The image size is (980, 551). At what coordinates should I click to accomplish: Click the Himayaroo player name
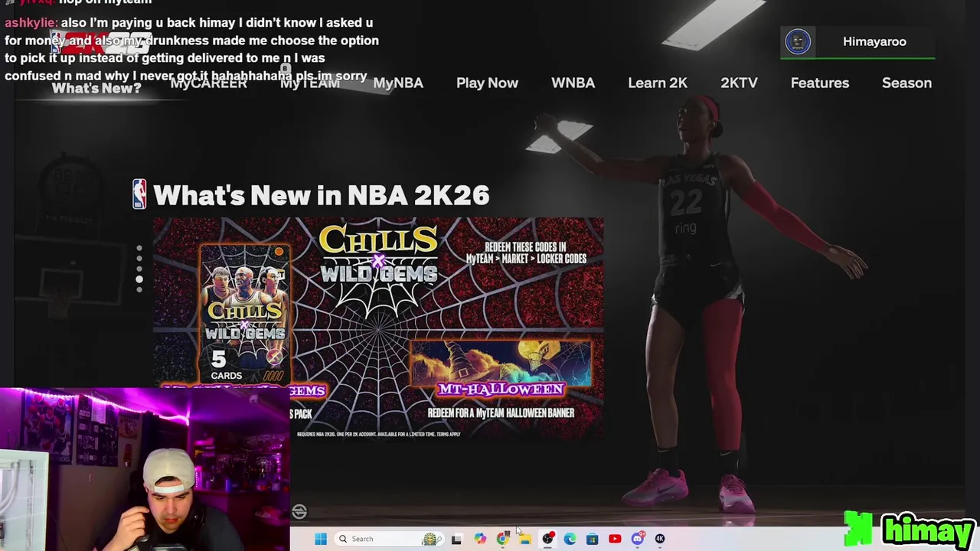coord(874,41)
